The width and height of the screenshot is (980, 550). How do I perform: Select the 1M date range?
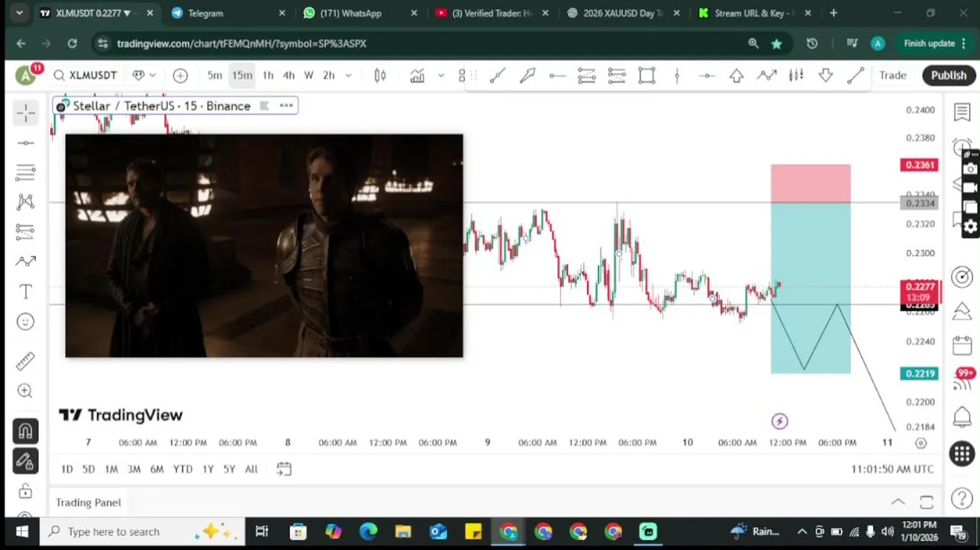111,469
